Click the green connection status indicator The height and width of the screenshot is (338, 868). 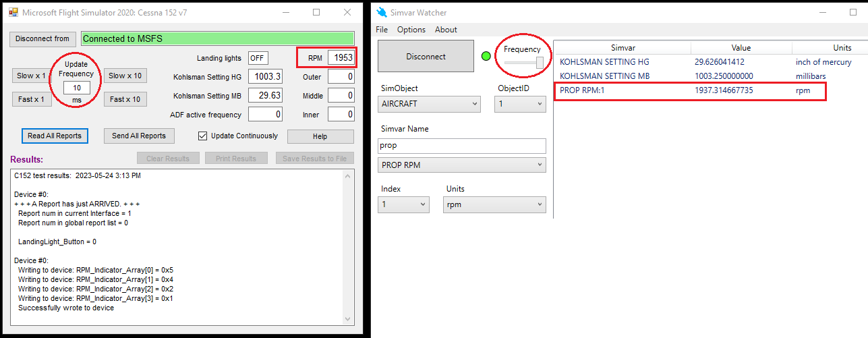[486, 57]
